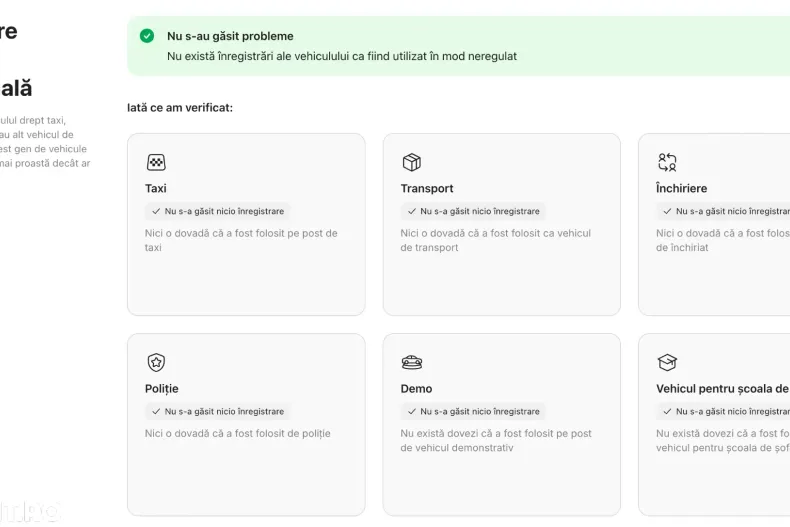Click the driving school graduation cap icon

pos(667,362)
